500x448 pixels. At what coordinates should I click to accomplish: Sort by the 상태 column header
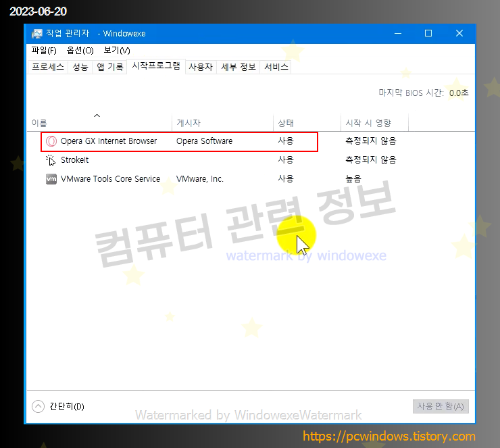point(307,123)
